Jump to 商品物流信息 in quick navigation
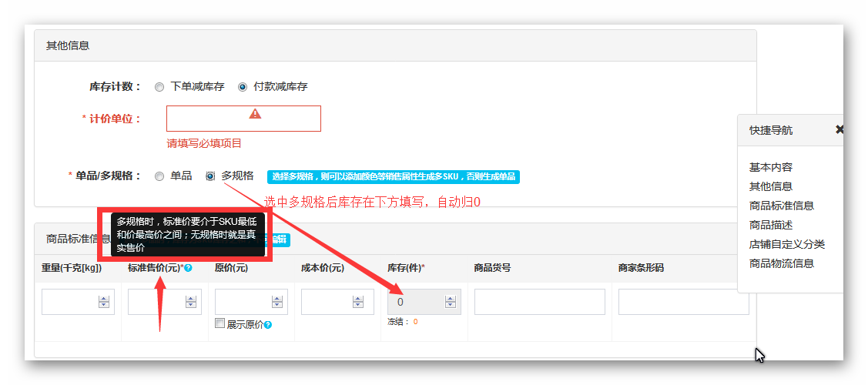 point(782,264)
